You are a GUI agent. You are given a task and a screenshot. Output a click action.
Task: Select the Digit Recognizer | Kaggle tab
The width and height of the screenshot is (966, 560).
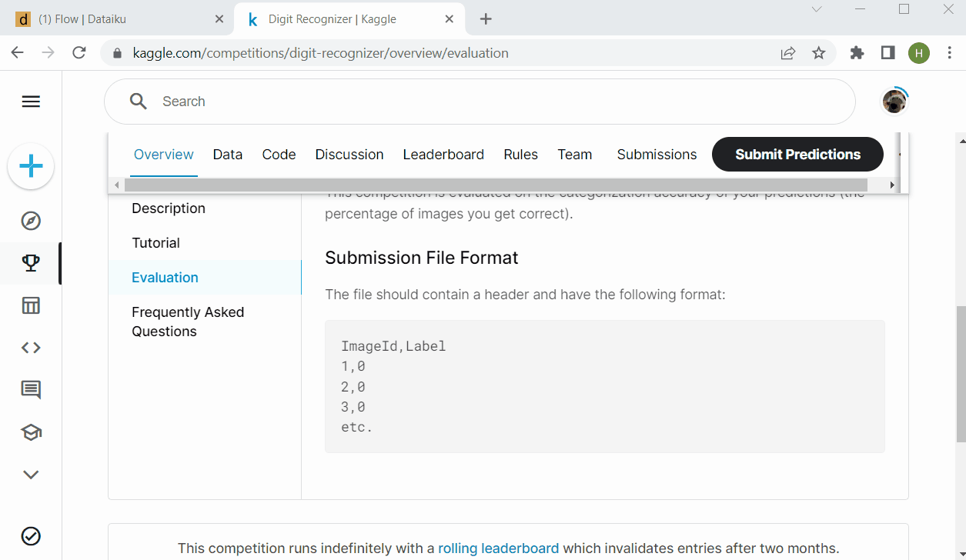[x=351, y=19]
